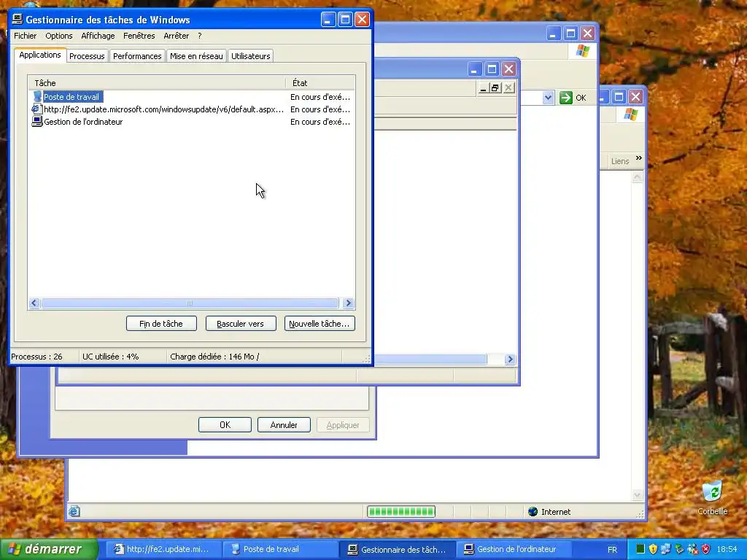Click the network connection tray icon
Viewport: 747px width, 560px height.
[666, 549]
